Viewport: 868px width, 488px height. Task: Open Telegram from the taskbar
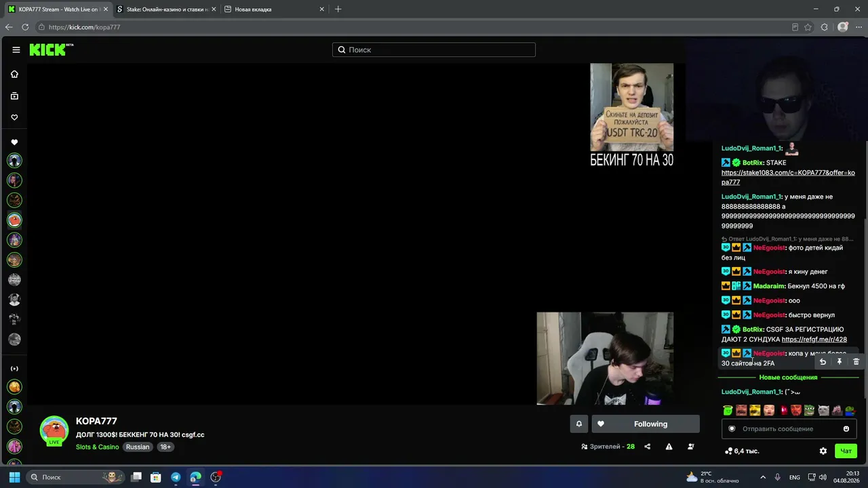pos(176,477)
